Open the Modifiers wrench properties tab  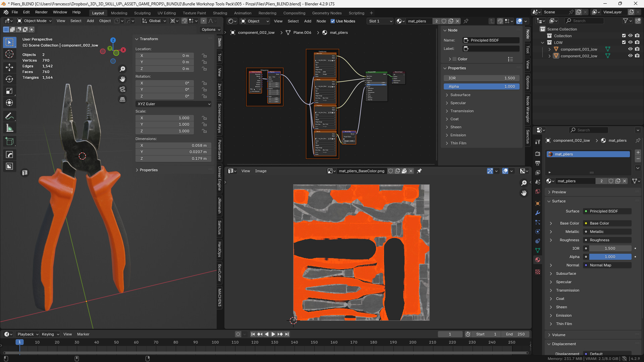tap(538, 213)
